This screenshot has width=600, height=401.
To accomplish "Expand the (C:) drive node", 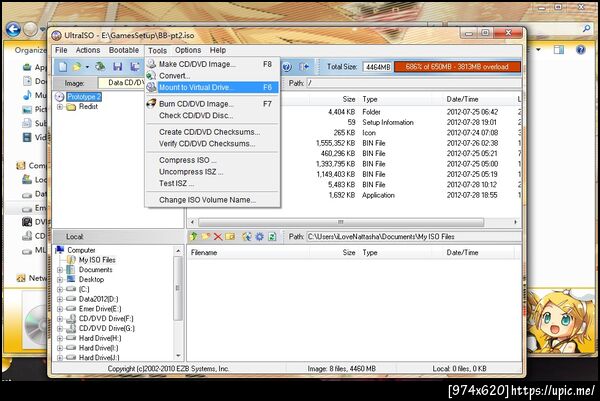I will (x=60, y=289).
